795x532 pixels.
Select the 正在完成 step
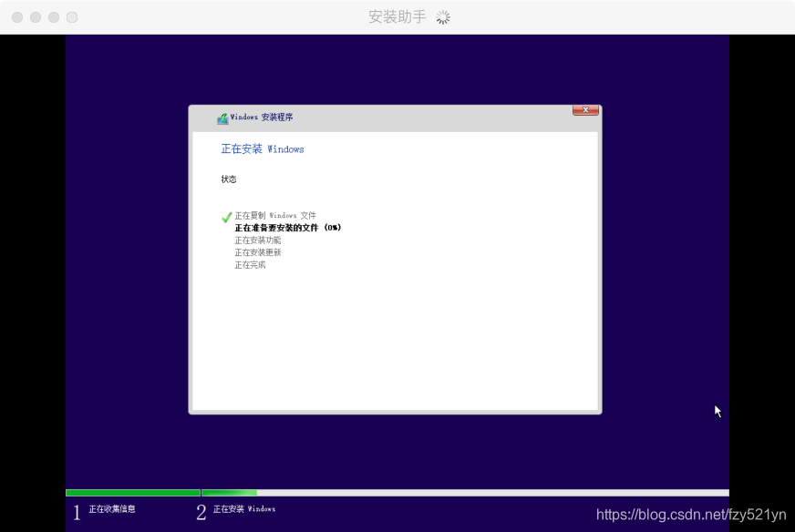click(x=250, y=265)
